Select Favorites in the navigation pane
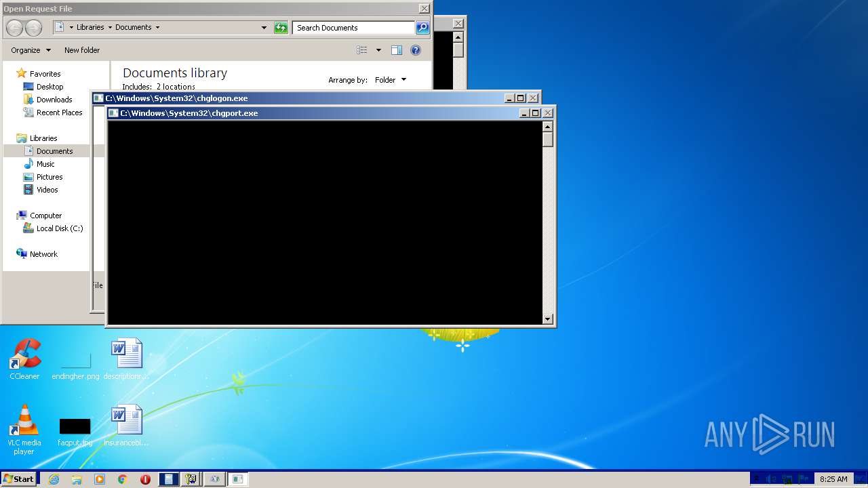Viewport: 868px width, 488px height. tap(45, 74)
